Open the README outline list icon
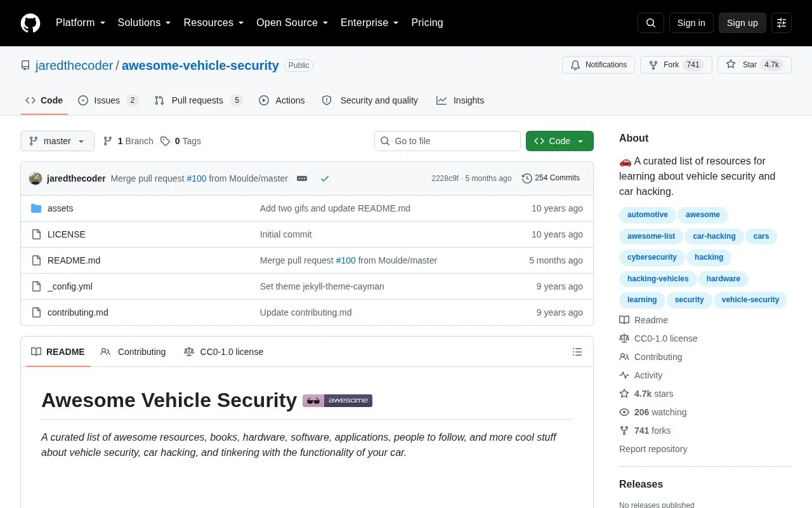 click(577, 352)
